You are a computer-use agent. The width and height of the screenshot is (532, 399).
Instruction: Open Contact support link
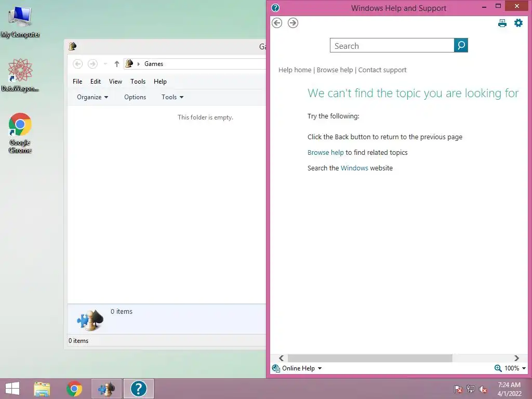[x=382, y=70]
